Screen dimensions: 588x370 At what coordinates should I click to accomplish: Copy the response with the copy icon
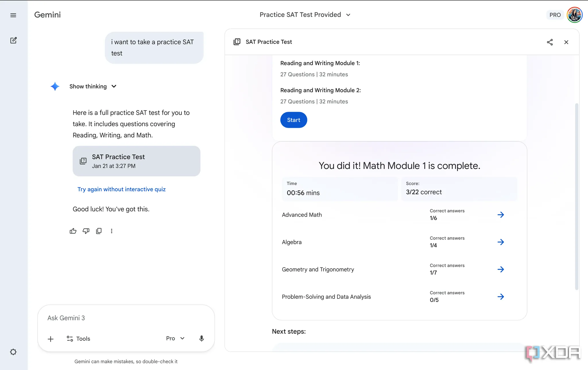(x=99, y=231)
